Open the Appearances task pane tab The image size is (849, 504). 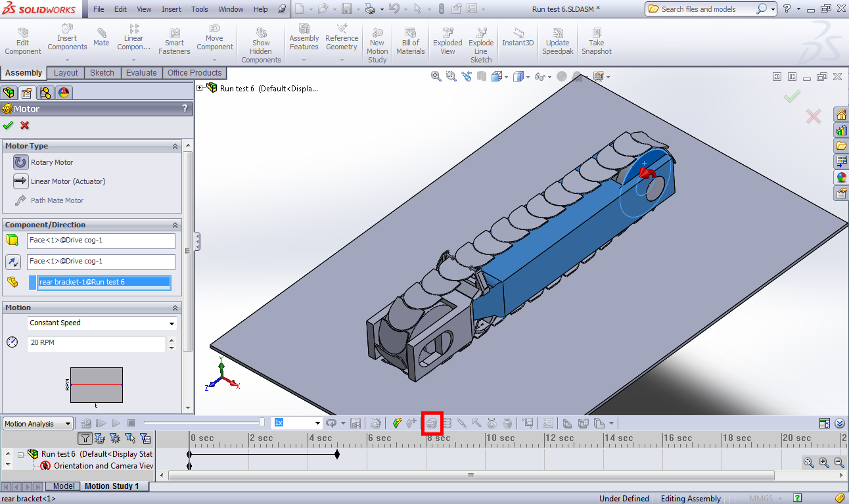pos(841,177)
